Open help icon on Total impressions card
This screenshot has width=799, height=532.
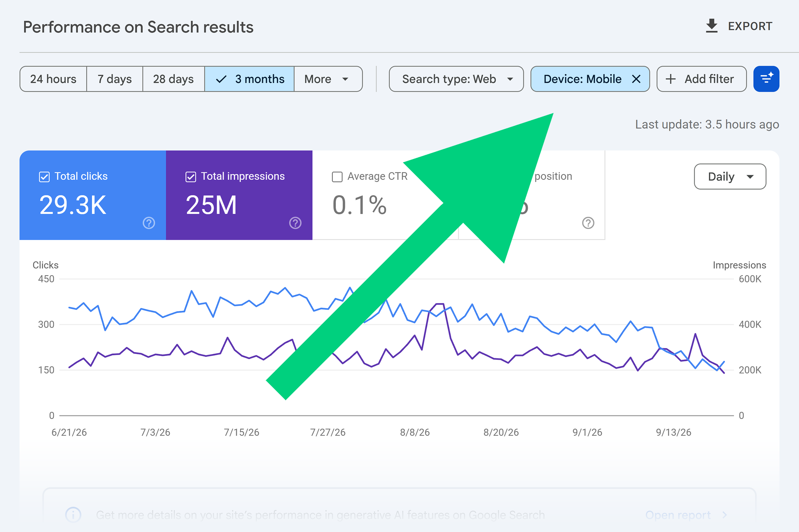tap(295, 223)
